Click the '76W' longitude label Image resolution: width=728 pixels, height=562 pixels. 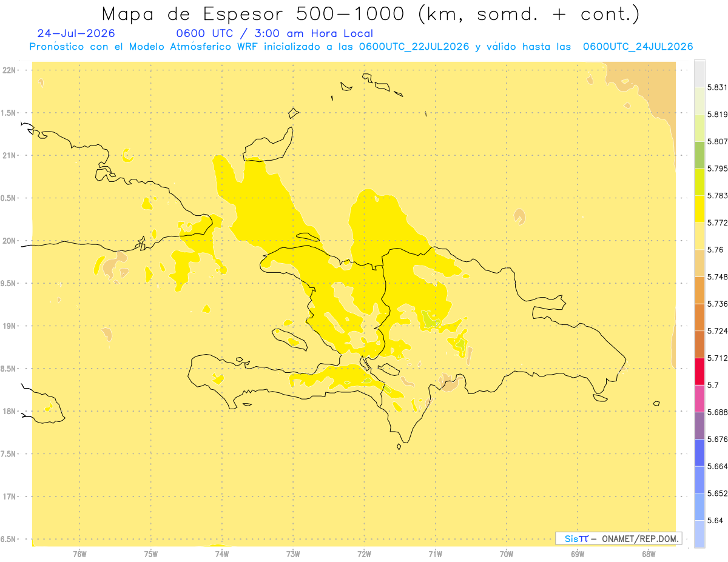coord(79,554)
